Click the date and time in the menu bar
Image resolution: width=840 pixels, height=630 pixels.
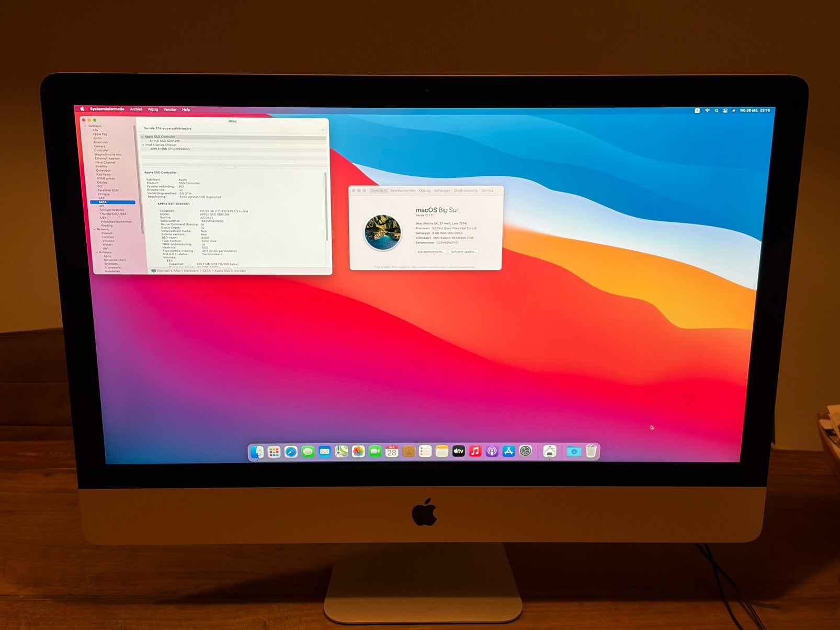click(755, 110)
